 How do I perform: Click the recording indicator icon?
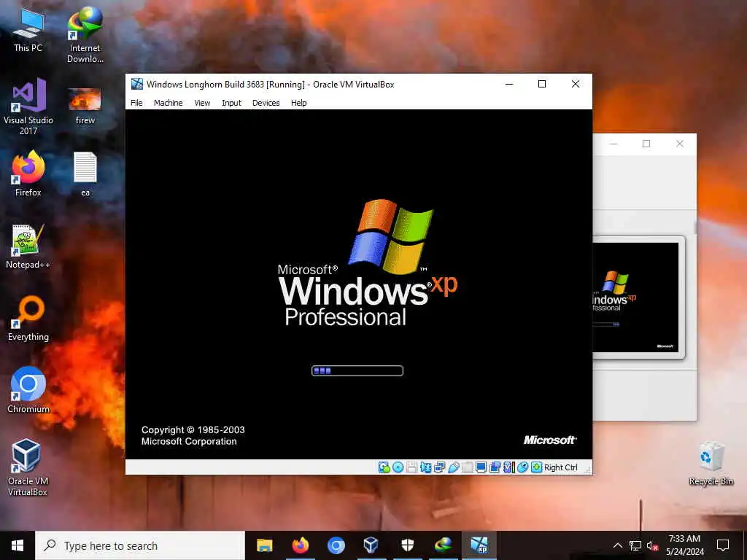point(495,467)
